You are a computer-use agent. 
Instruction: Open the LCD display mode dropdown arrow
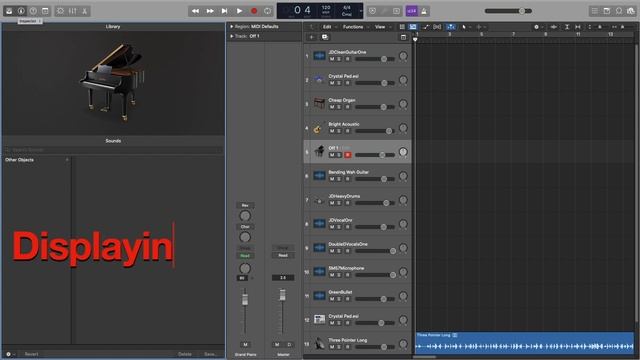(361, 11)
